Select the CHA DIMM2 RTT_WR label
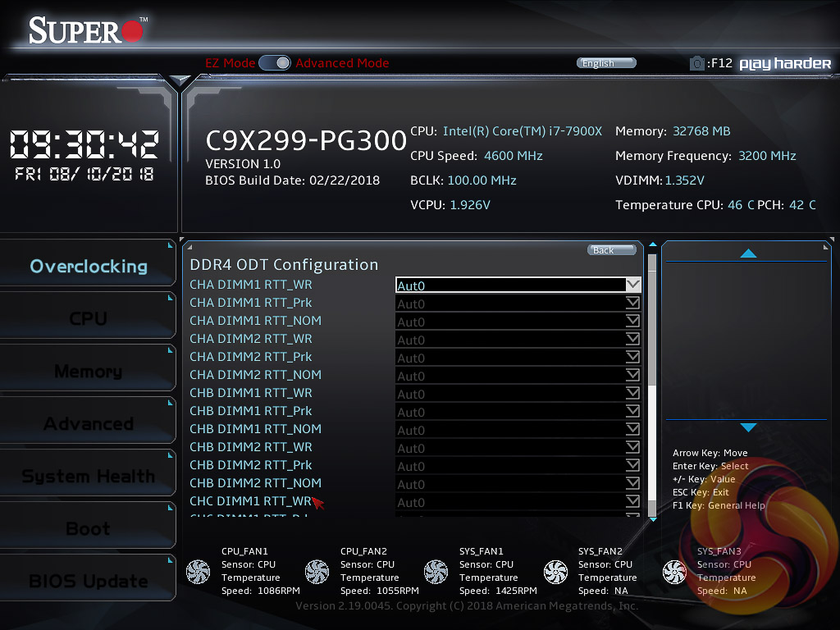Screen dimensions: 840x630 (251, 339)
